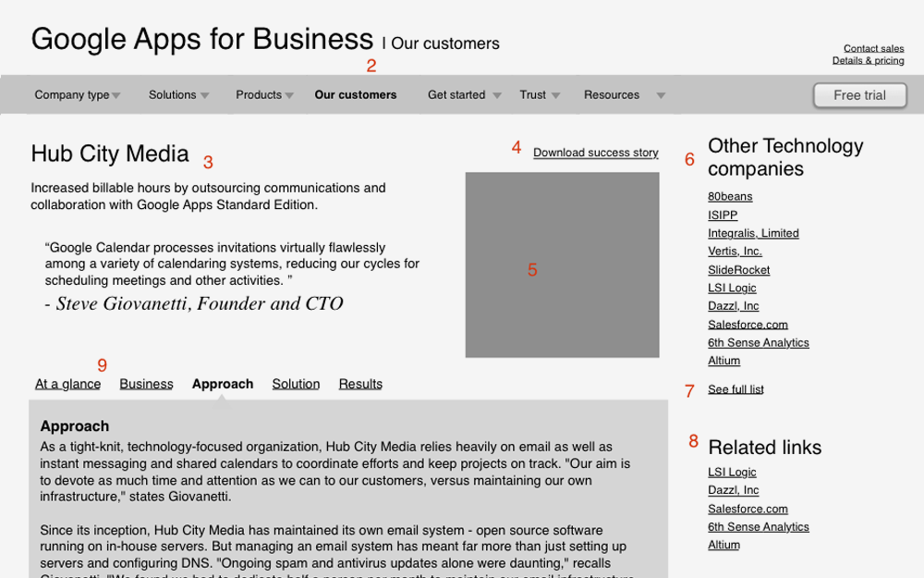Visit the Altium link under Related links
Viewport: 924px width, 578px height.
(x=724, y=545)
